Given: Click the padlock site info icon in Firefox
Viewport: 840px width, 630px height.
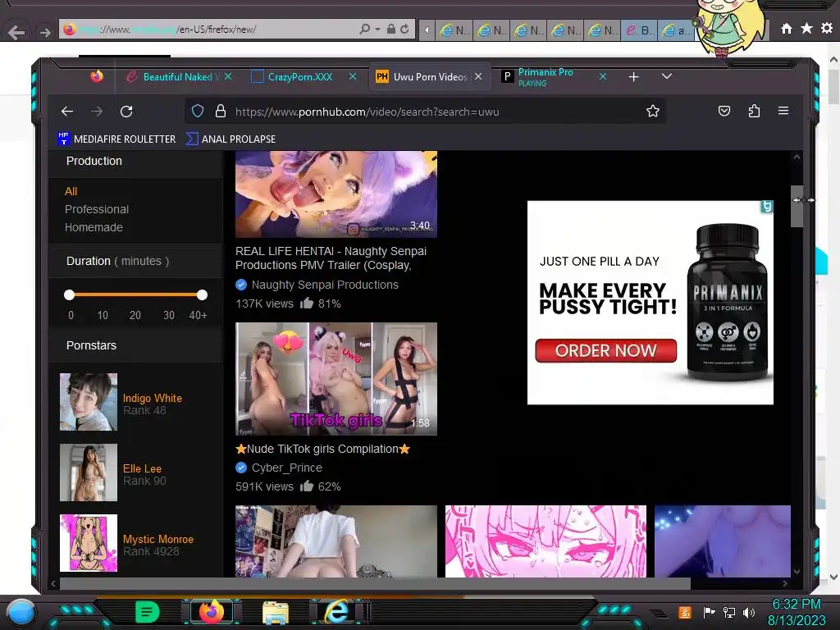Looking at the screenshot, I should [220, 111].
